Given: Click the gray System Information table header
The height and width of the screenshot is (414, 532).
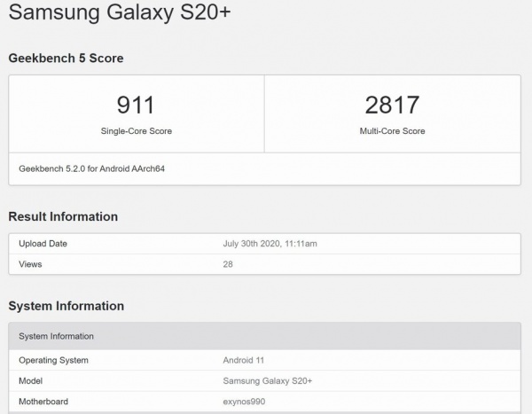Looking at the screenshot, I should pos(264,336).
